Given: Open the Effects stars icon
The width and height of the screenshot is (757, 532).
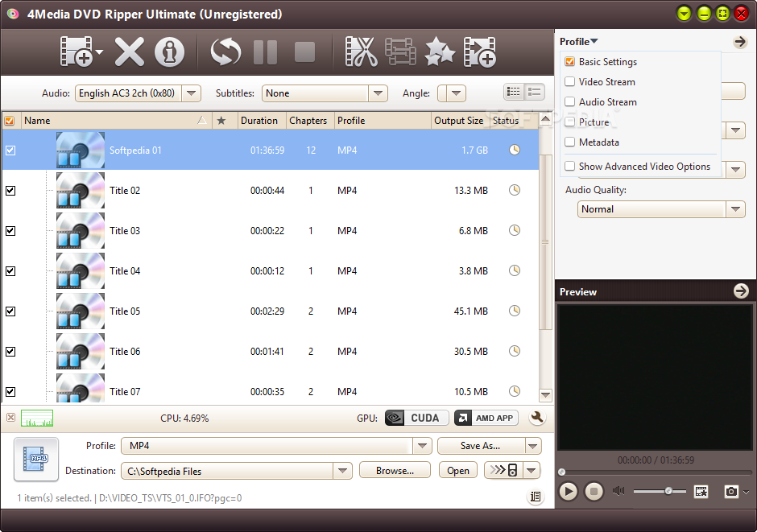Looking at the screenshot, I should (x=440, y=52).
